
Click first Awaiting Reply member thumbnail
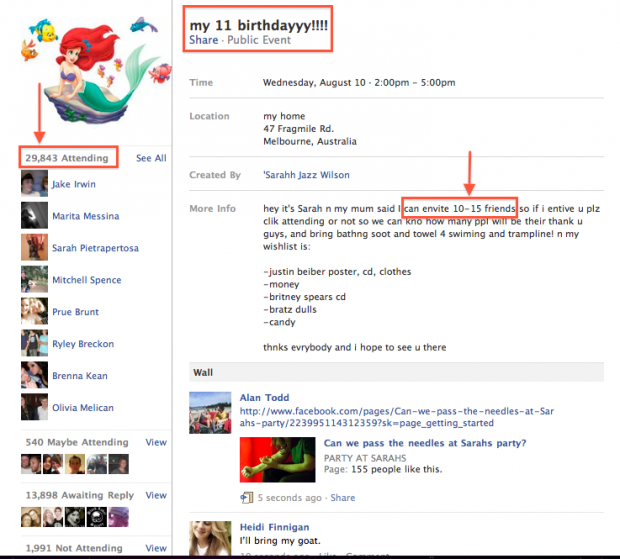point(31,517)
